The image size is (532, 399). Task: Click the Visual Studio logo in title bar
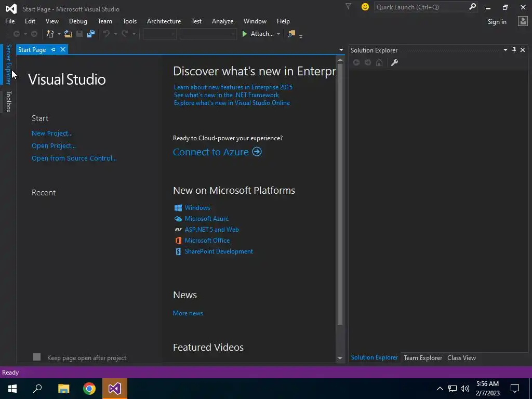[x=11, y=9]
